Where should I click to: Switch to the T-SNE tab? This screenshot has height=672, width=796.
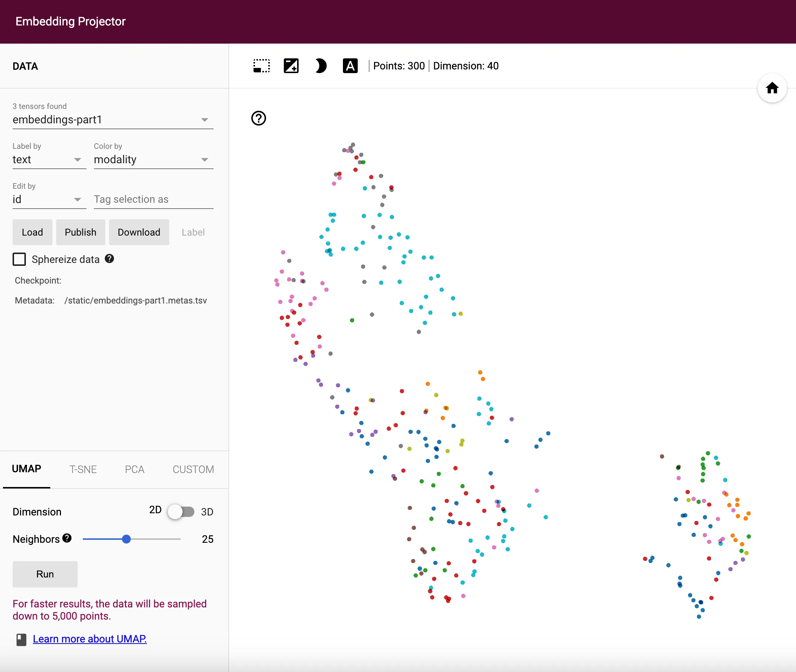coord(83,469)
